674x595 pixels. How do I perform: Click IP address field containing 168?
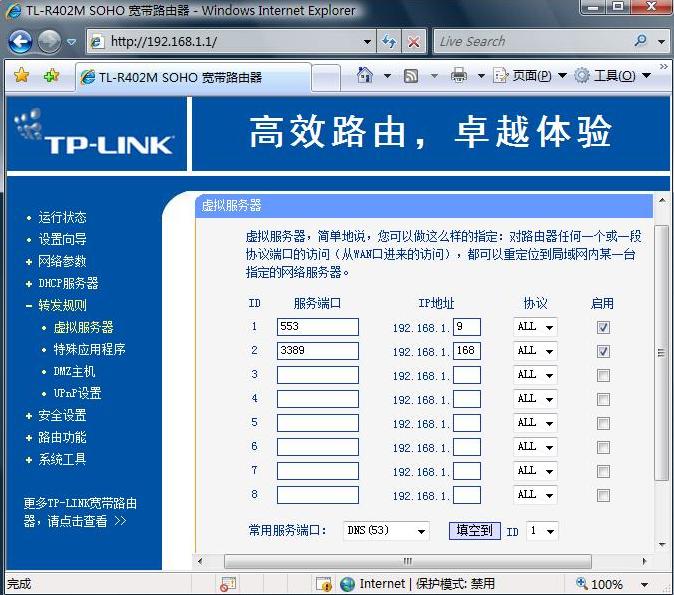point(467,351)
